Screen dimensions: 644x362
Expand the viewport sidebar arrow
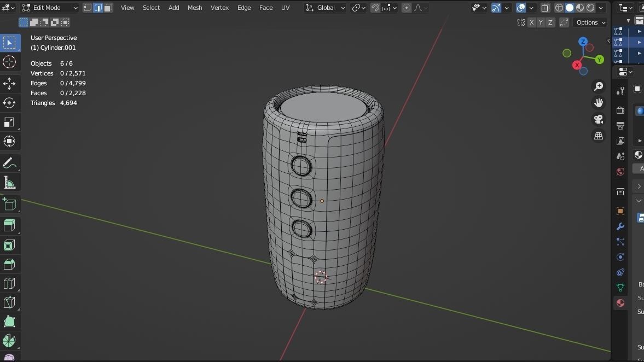tap(608, 40)
